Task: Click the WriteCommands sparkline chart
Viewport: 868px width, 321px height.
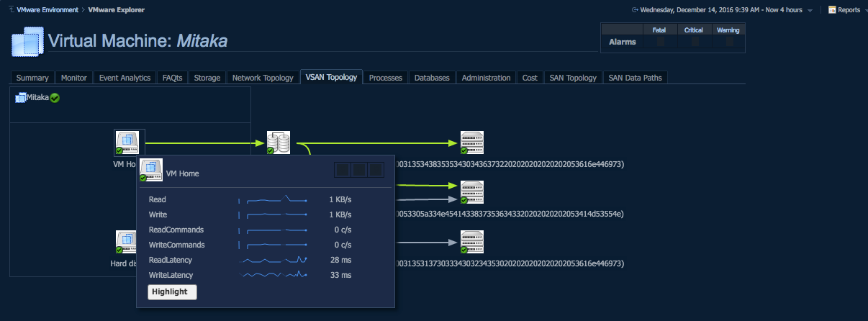Action: (x=273, y=245)
